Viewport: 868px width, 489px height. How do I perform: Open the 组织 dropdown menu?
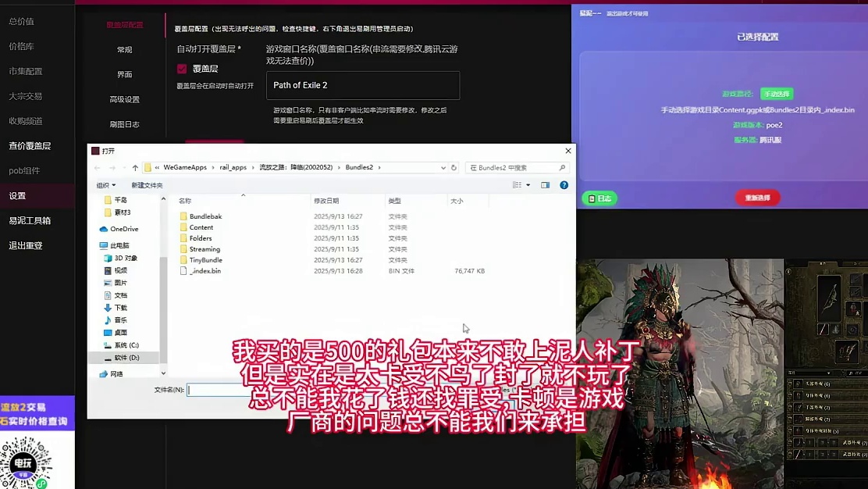pos(105,184)
